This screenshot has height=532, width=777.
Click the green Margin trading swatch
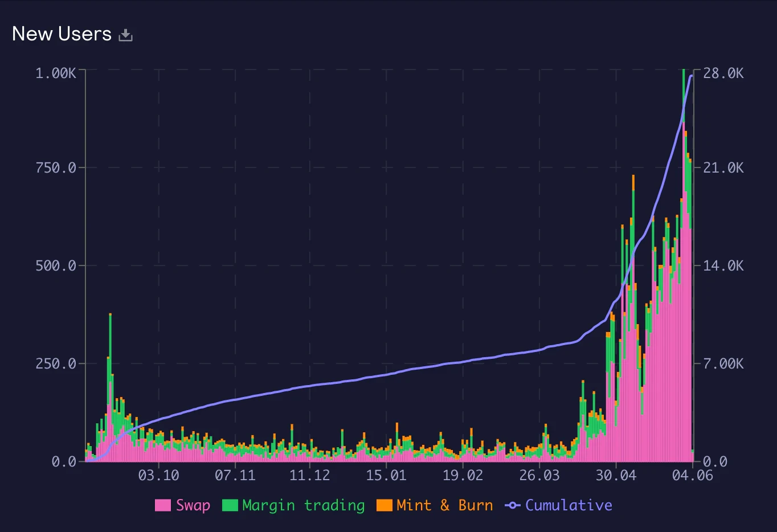pyautogui.click(x=230, y=505)
